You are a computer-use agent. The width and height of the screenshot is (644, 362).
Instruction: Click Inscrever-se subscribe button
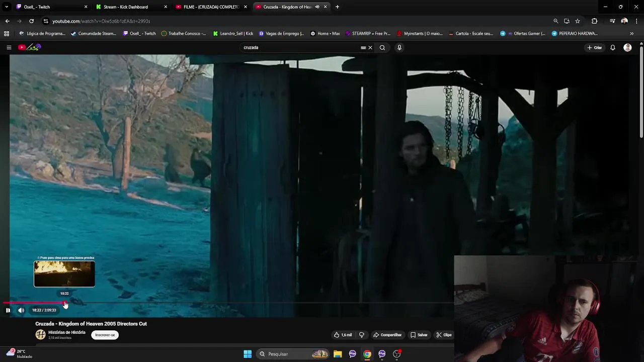tap(105, 335)
